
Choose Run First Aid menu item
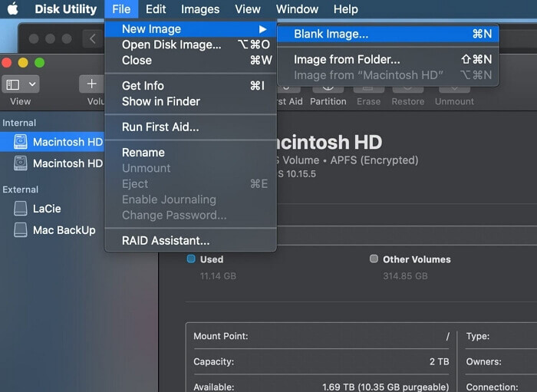(x=160, y=127)
